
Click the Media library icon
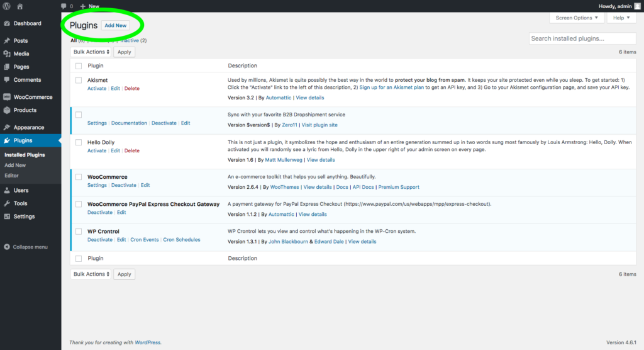pyautogui.click(x=7, y=54)
